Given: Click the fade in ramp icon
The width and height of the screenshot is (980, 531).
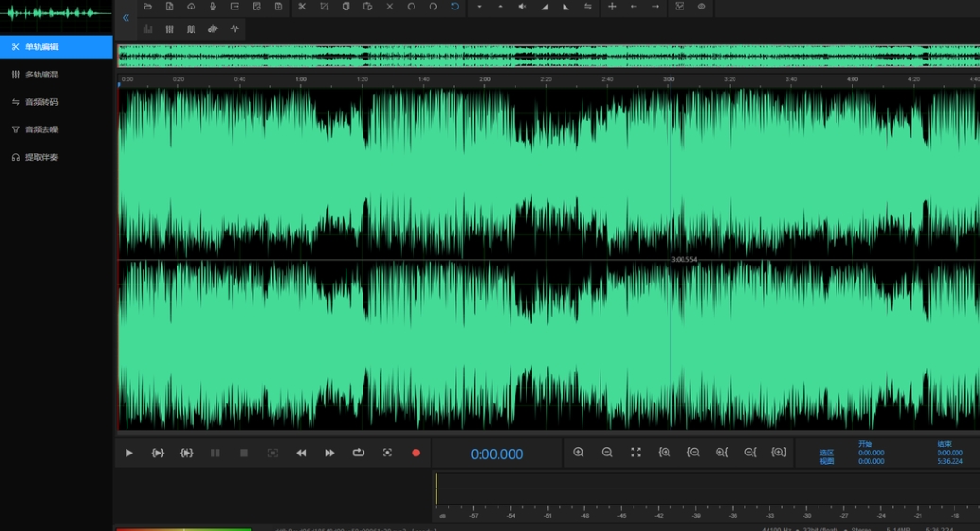Looking at the screenshot, I should coord(545,7).
